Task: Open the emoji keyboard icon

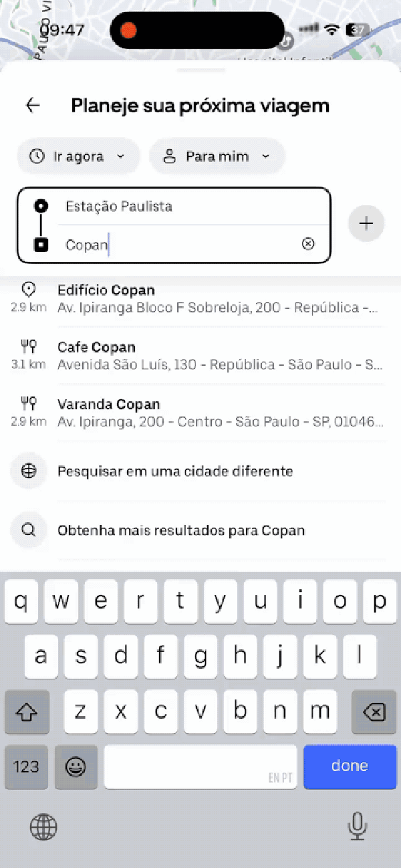Action: (76, 767)
